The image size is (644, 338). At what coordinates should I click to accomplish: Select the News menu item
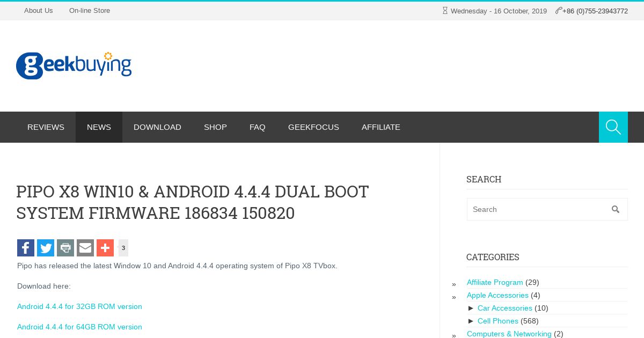coord(99,127)
